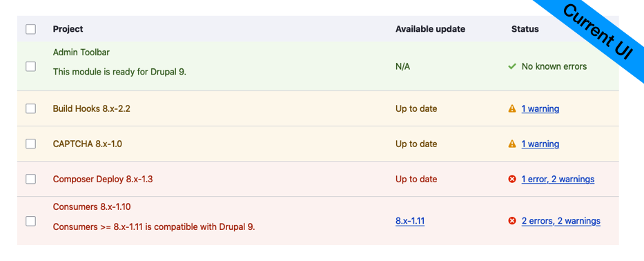Open '1 error, 2 warnings' link
This screenshot has width=644, height=261.
click(x=558, y=180)
